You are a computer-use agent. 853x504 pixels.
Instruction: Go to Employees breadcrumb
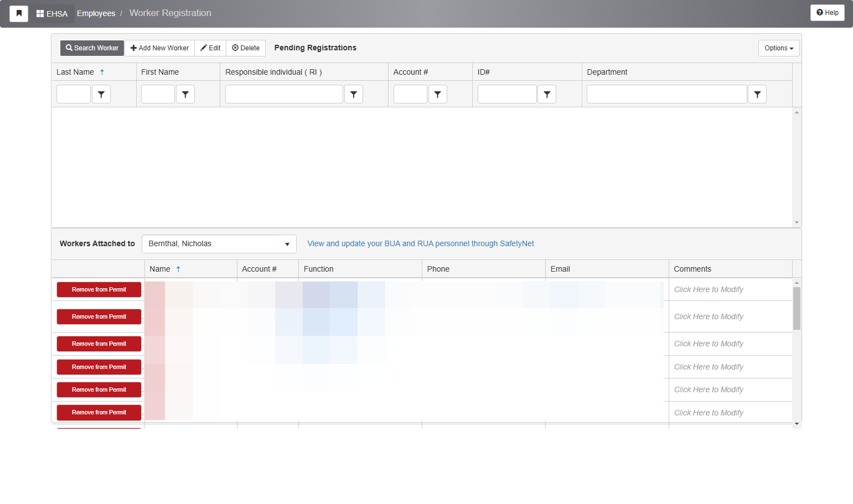(x=96, y=13)
